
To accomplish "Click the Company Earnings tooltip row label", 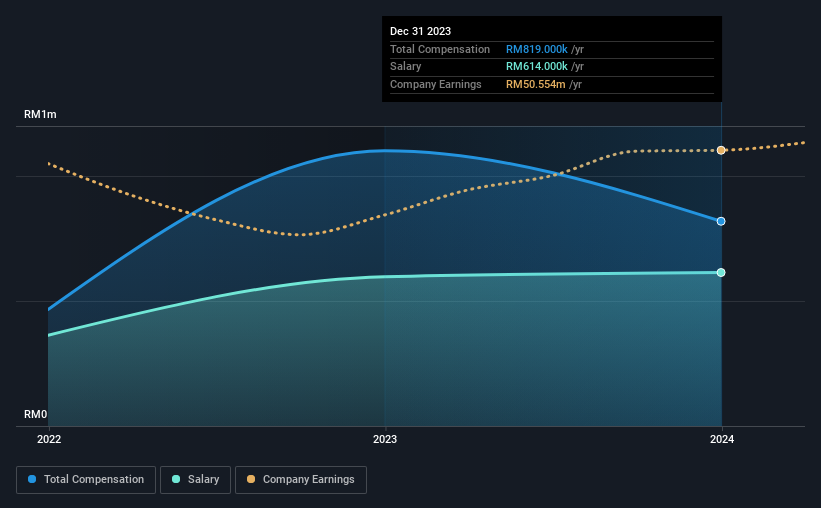I will click(x=436, y=84).
